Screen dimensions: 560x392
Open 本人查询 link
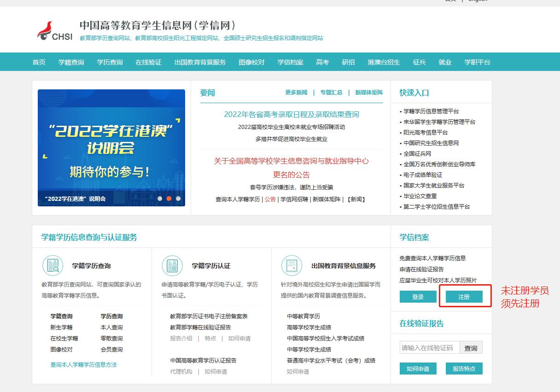(111, 328)
